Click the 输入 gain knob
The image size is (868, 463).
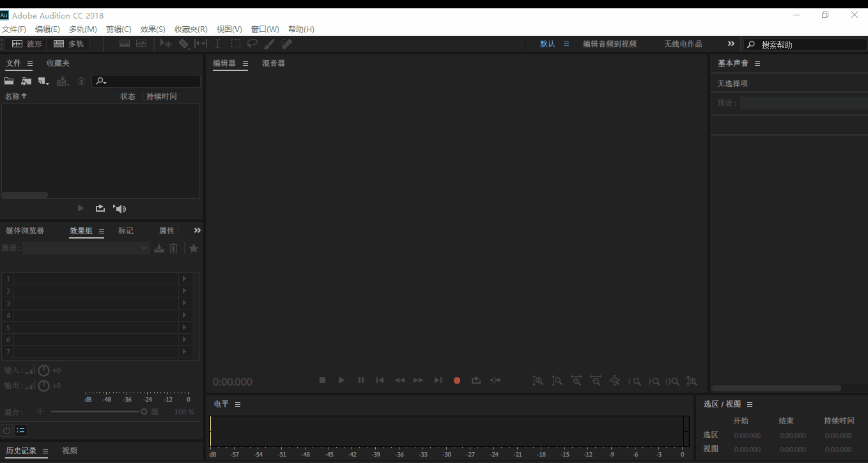(x=43, y=370)
